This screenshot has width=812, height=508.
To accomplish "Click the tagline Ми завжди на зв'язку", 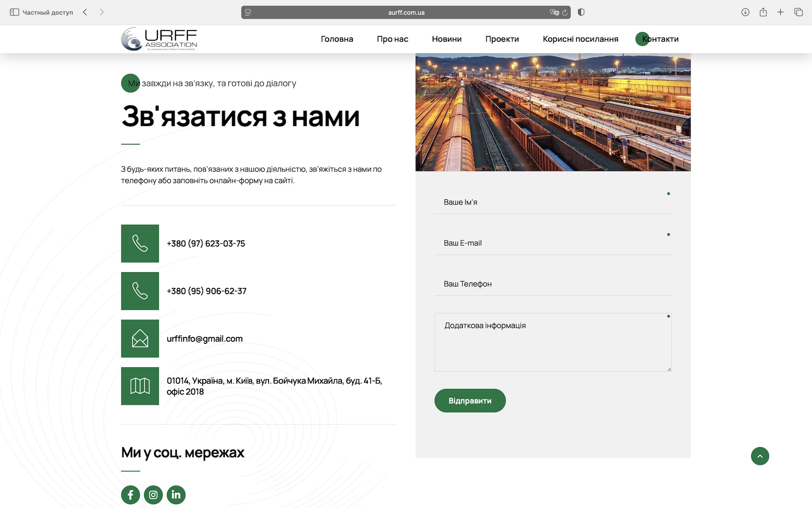I will coord(212,83).
